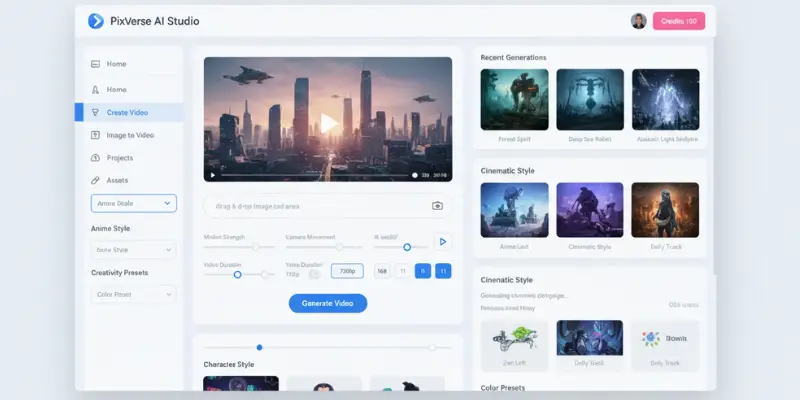Click the outlined play preview button beside sliders
This screenshot has width=800, height=400.
click(x=442, y=241)
